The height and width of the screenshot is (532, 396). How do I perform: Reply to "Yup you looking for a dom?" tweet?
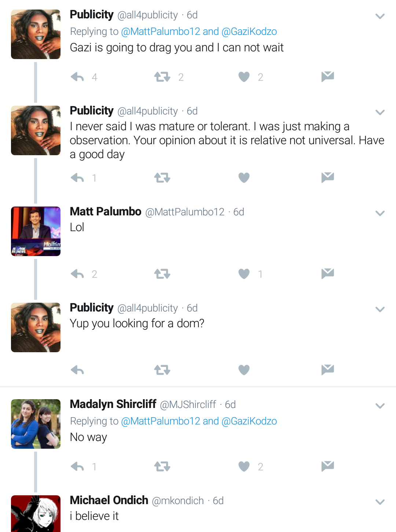[77, 370]
